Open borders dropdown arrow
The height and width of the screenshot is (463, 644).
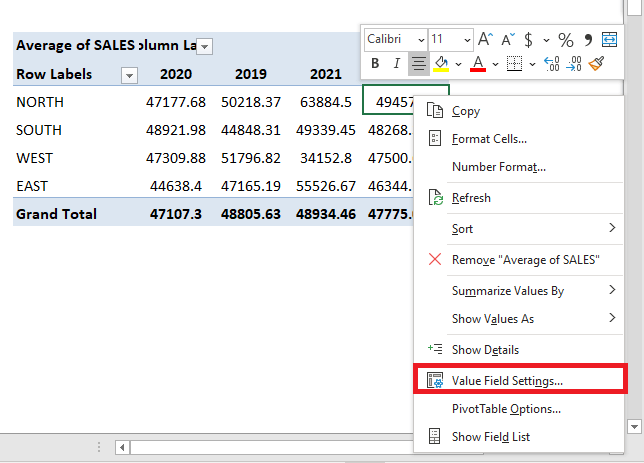pyautogui.click(x=532, y=64)
